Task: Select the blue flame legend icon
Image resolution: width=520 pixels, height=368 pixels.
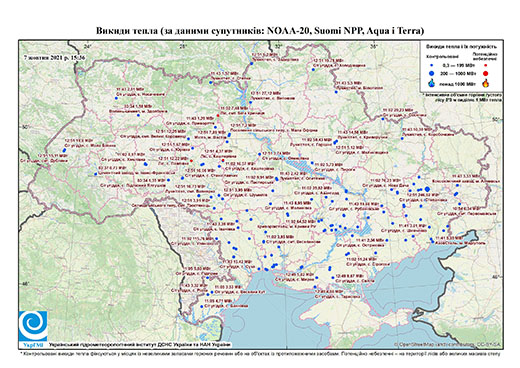Action: point(432,83)
